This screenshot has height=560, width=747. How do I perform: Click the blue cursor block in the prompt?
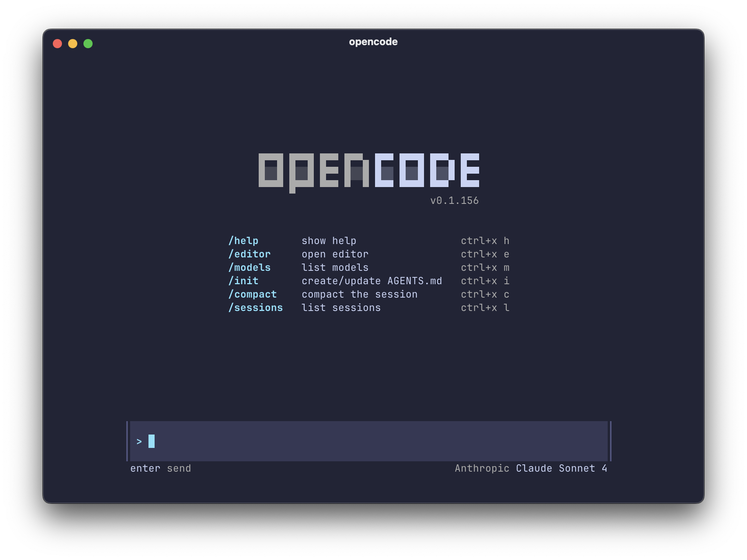click(152, 441)
